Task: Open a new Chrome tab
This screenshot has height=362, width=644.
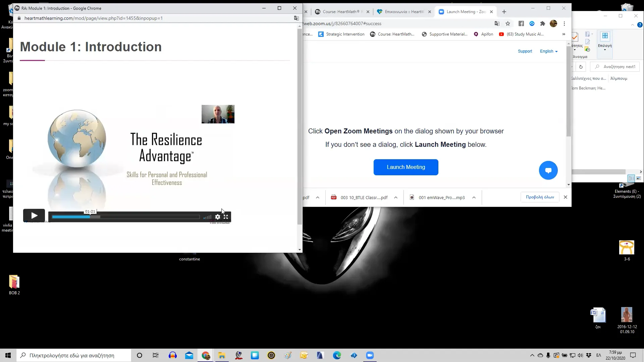Action: point(504,12)
